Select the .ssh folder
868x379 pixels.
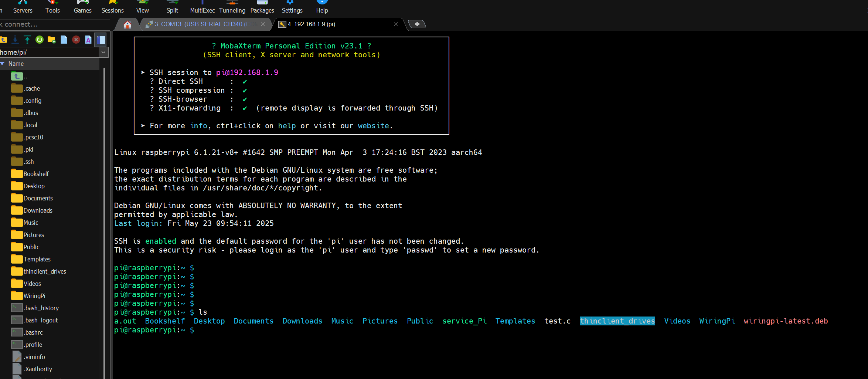click(x=23, y=162)
